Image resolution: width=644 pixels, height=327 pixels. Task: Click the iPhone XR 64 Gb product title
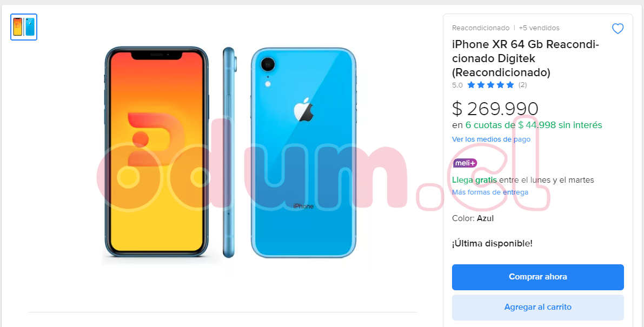pyautogui.click(x=526, y=58)
